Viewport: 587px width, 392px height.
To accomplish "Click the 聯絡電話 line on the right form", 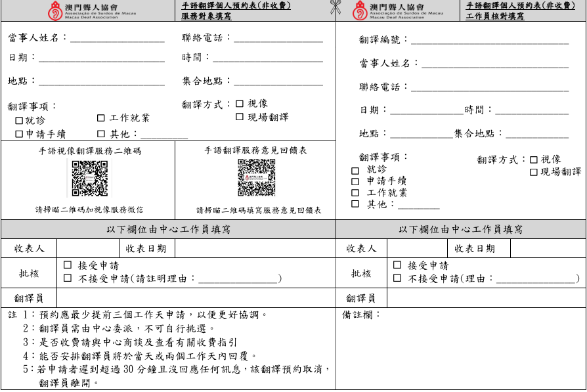I will click(x=489, y=89).
